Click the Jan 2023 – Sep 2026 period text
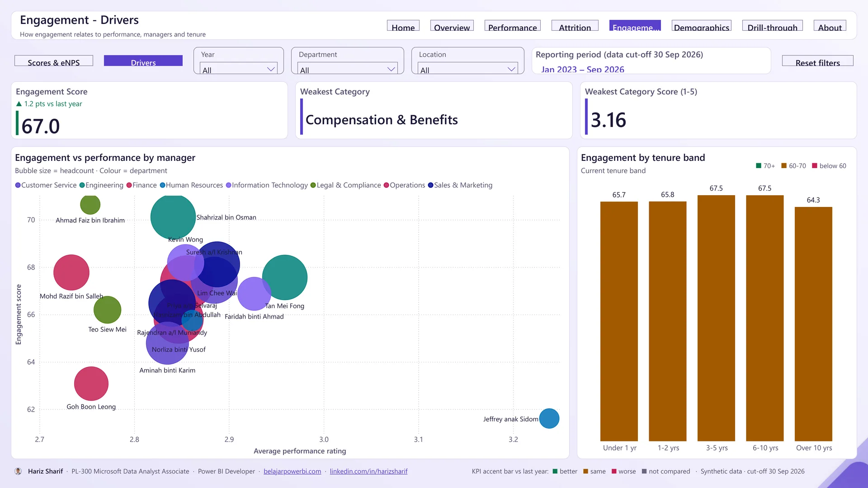The width and height of the screenshot is (868, 488). coord(583,69)
